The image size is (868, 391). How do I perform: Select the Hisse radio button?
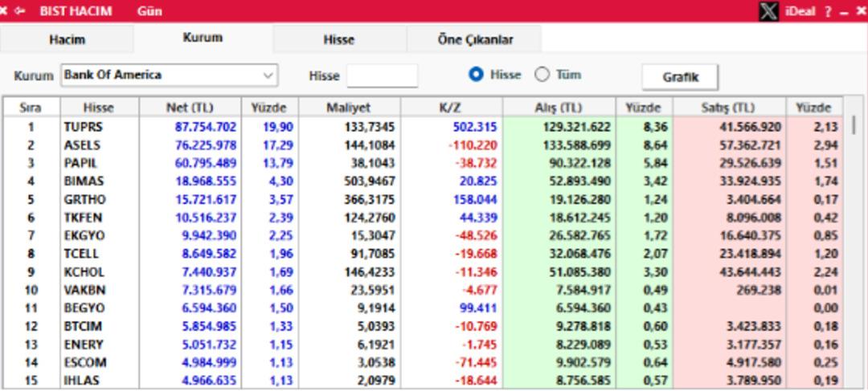click(476, 75)
